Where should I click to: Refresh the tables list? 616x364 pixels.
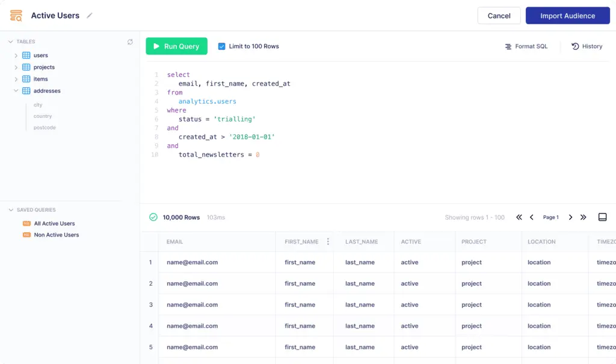click(130, 42)
